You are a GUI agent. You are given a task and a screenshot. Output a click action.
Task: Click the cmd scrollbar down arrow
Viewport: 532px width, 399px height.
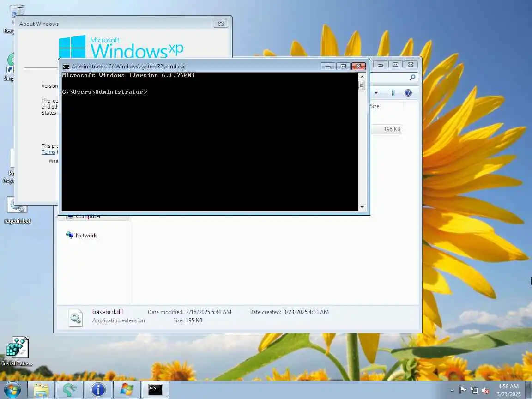coord(362,207)
